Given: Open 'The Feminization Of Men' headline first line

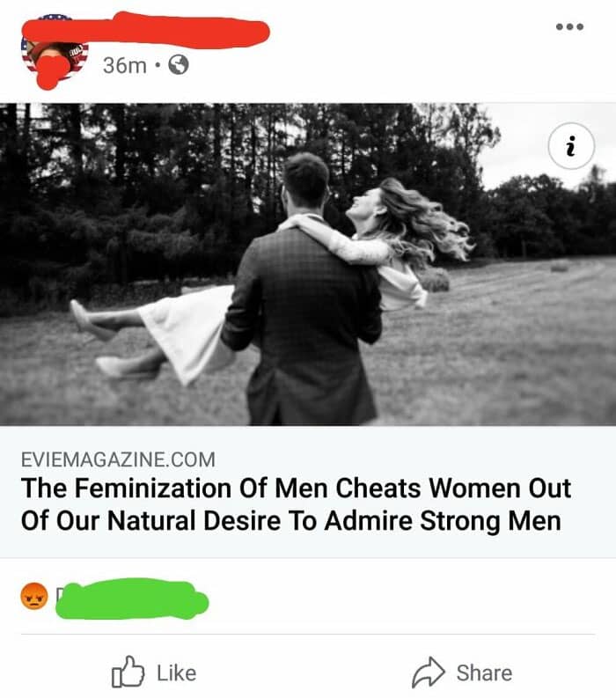Looking at the screenshot, I should tap(296, 488).
